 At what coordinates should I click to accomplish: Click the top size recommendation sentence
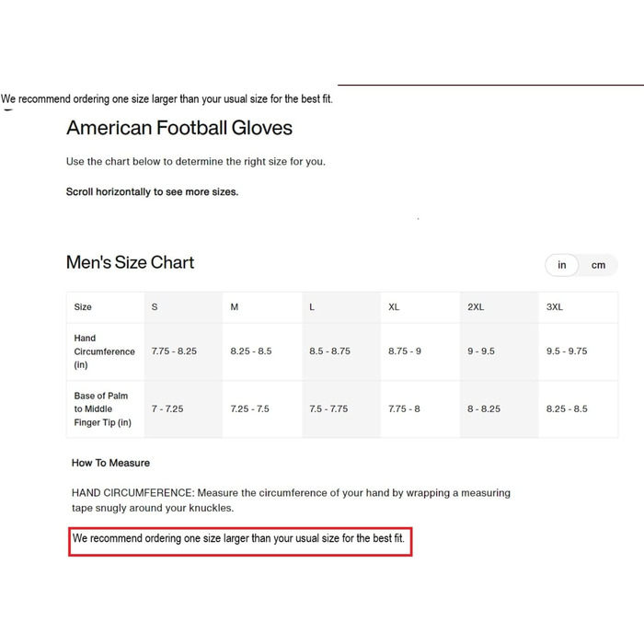click(x=167, y=99)
